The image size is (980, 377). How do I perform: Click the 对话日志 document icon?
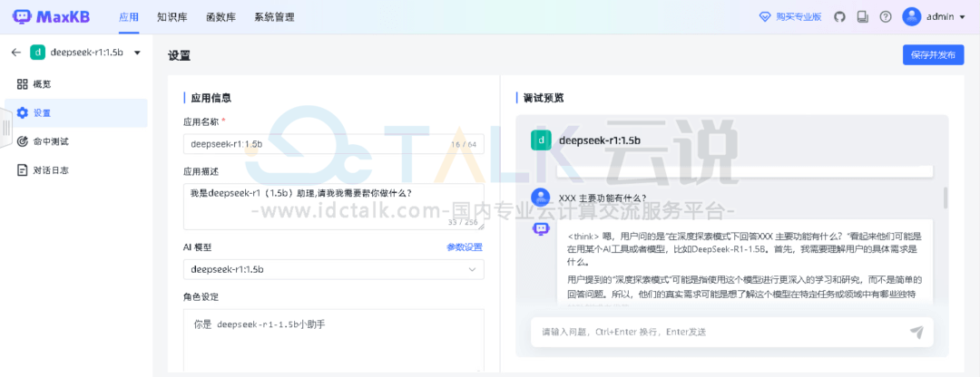(23, 169)
